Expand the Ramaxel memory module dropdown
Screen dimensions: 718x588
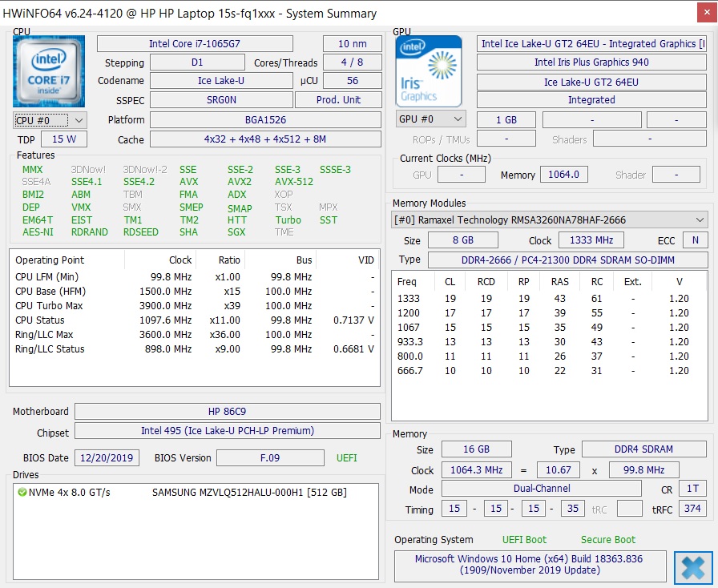[x=700, y=219]
